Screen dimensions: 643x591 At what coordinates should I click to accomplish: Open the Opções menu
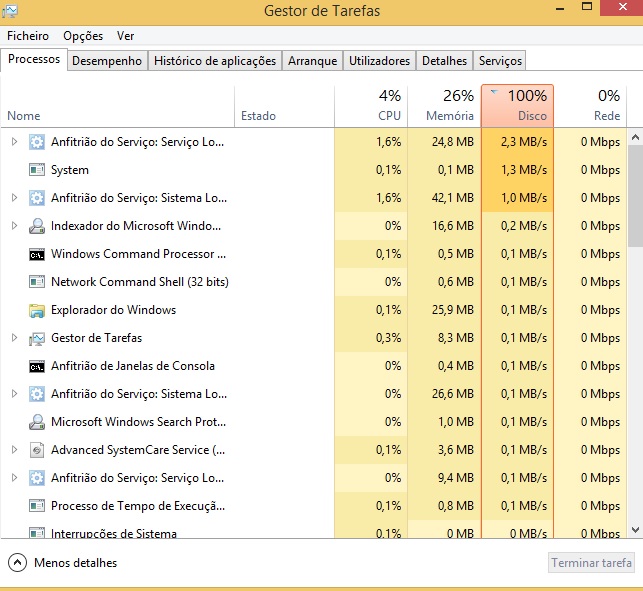(83, 36)
